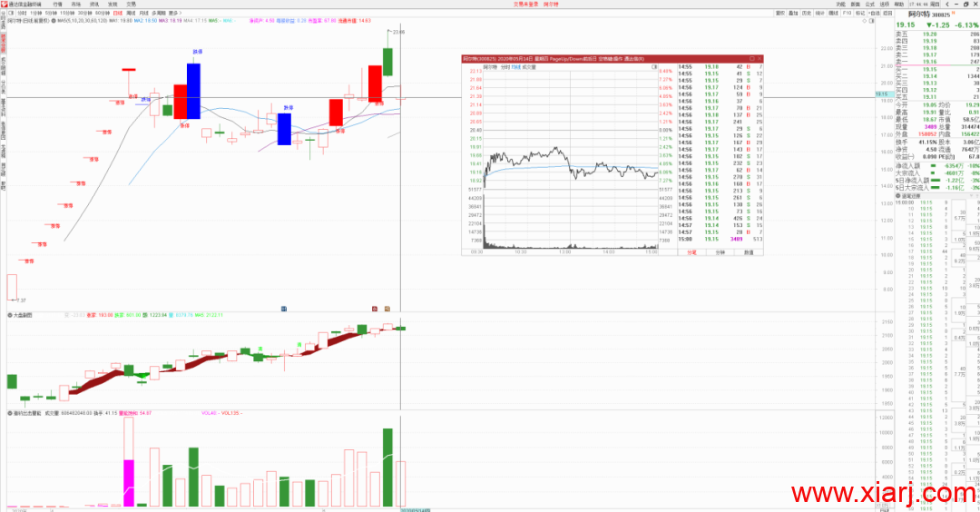Viewport: 980px width, 512px height.
Task: Click the chart layout icon left of 分时
Action: (11, 13)
